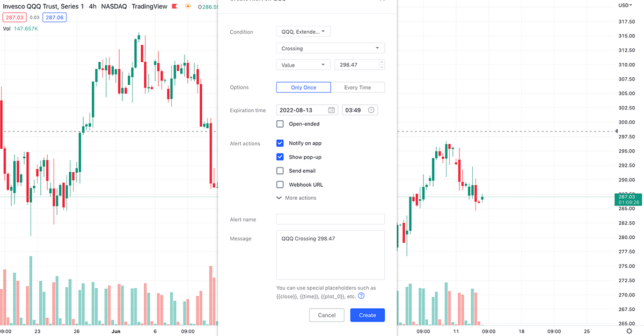The width and height of the screenshot is (644, 336).
Task: Open the Value dropdown in the condition settings
Action: coord(303,64)
